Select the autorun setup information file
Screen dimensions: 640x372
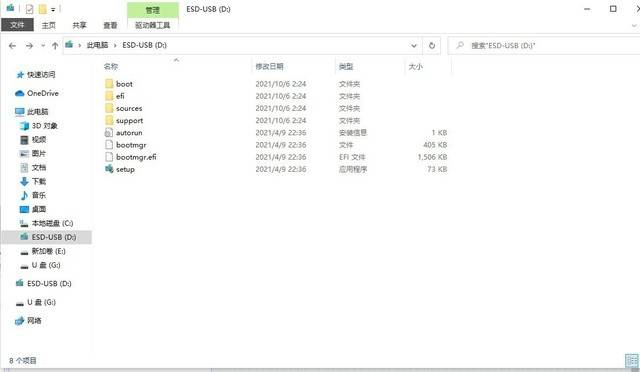(x=129, y=133)
